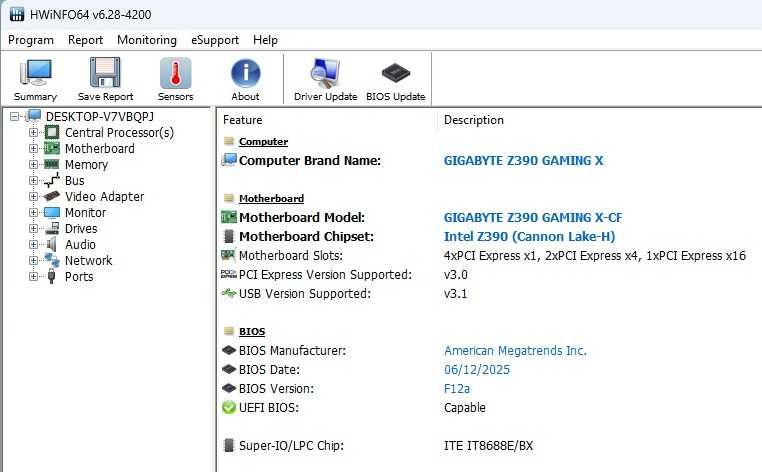Select the Network tree icon
Viewport: 762px width, 472px height.
tap(52, 260)
